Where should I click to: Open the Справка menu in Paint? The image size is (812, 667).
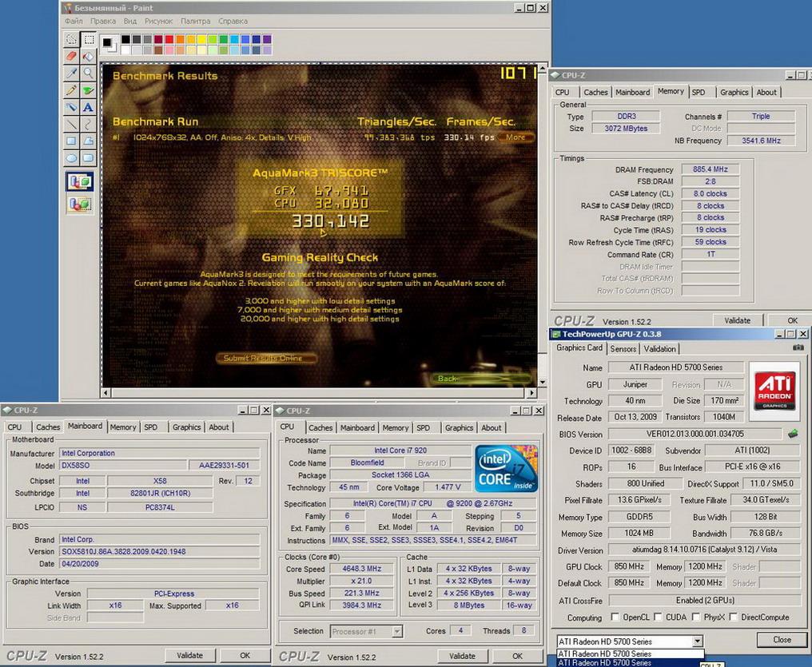pyautogui.click(x=233, y=22)
